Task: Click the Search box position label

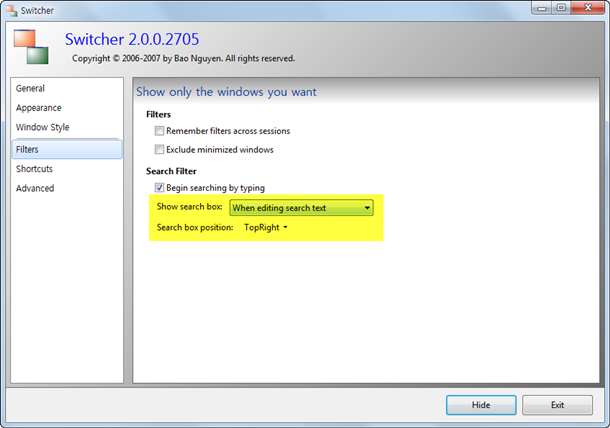Action: [195, 227]
